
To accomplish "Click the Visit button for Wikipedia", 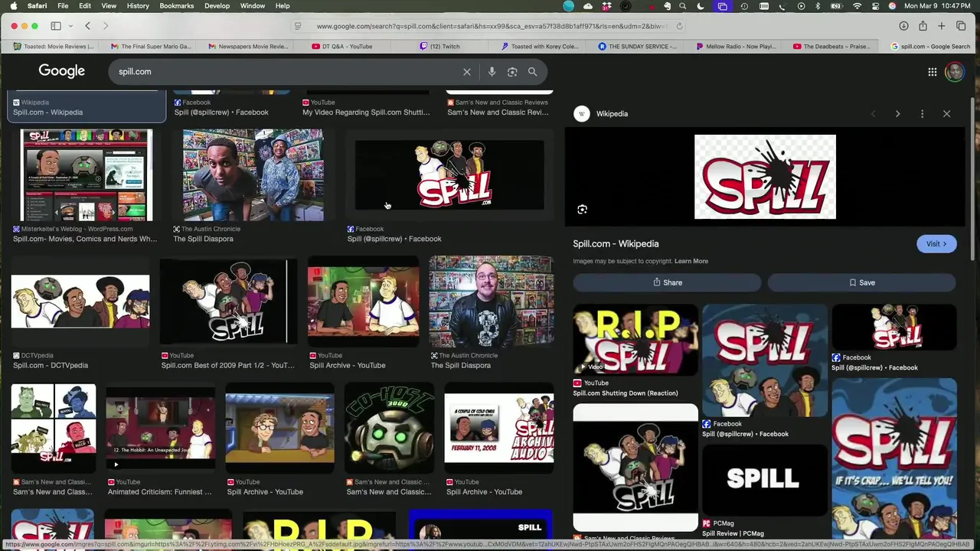I will tap(936, 244).
